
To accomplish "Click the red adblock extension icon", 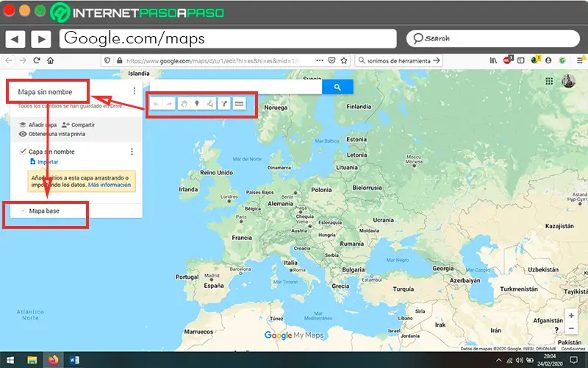I will coord(507,60).
